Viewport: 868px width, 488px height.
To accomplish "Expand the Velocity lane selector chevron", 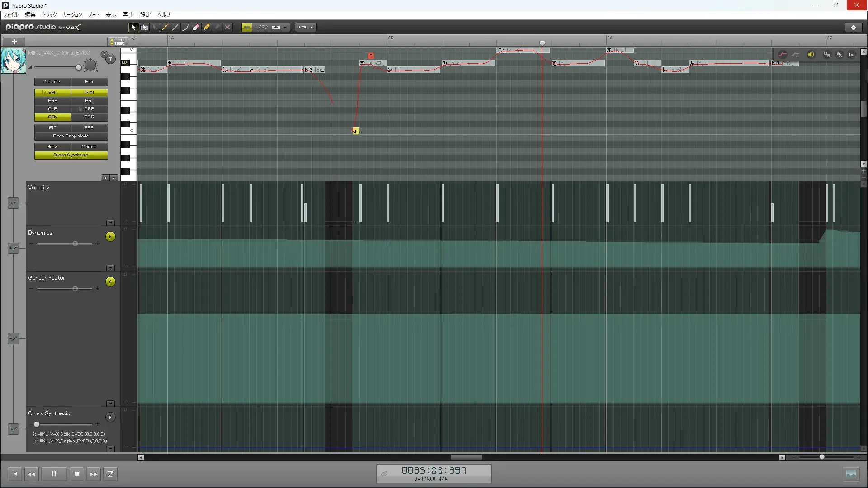I will (x=13, y=203).
